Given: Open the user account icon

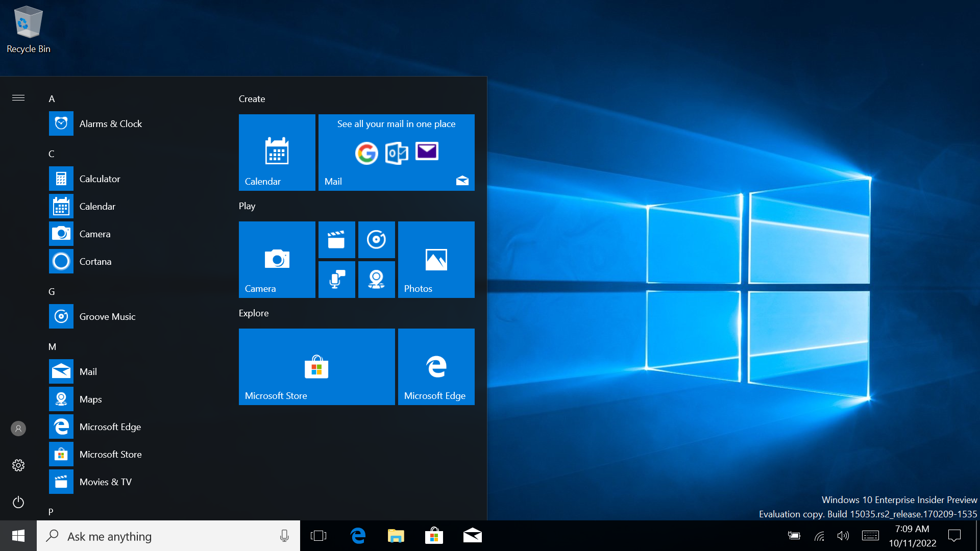Looking at the screenshot, I should pyautogui.click(x=18, y=429).
